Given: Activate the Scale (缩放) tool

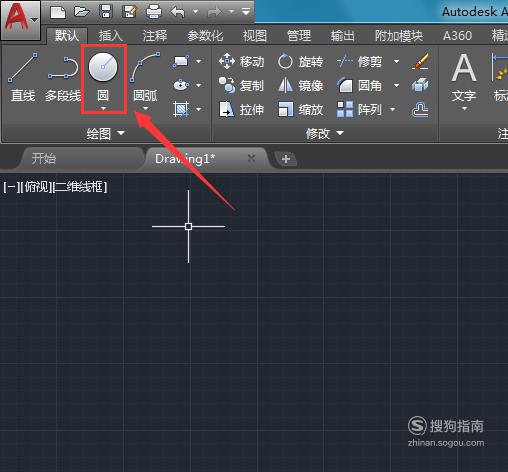Looking at the screenshot, I should (x=300, y=109).
